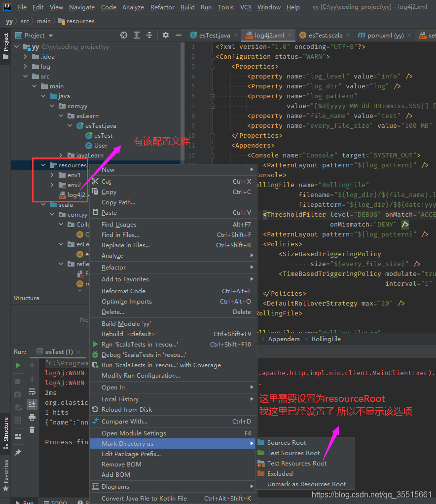This screenshot has width=436, height=504.
Task: Expand all nodes using Project toolbar icon
Action: pyautogui.click(x=137, y=35)
